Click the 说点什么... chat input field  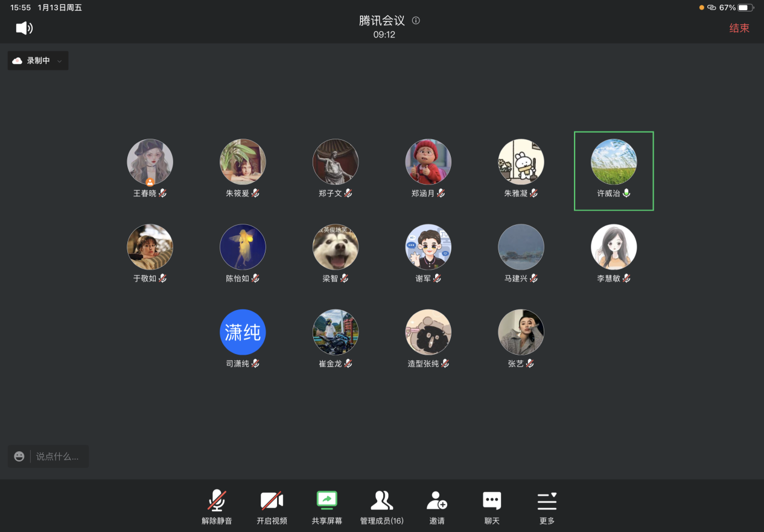(x=57, y=457)
